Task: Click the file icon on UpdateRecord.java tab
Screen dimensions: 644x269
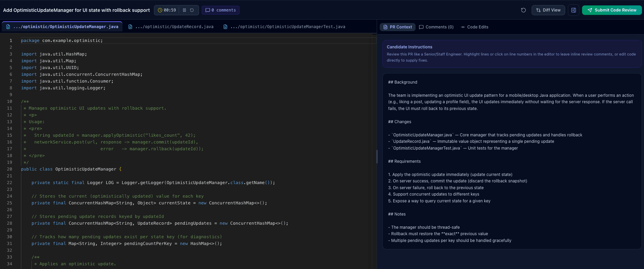Action: pyautogui.click(x=130, y=27)
